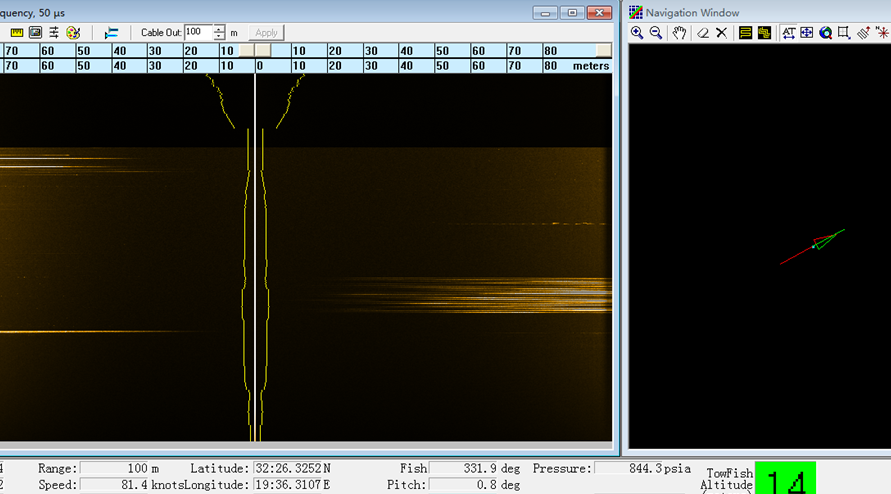Click the first yellow survey line icon
This screenshot has width=891, height=494.
click(x=745, y=33)
